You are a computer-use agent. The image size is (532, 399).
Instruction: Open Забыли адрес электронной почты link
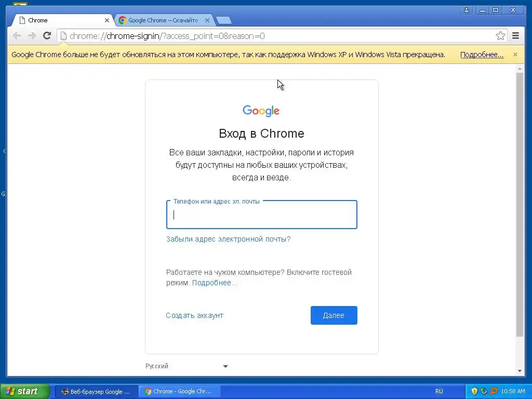click(229, 239)
